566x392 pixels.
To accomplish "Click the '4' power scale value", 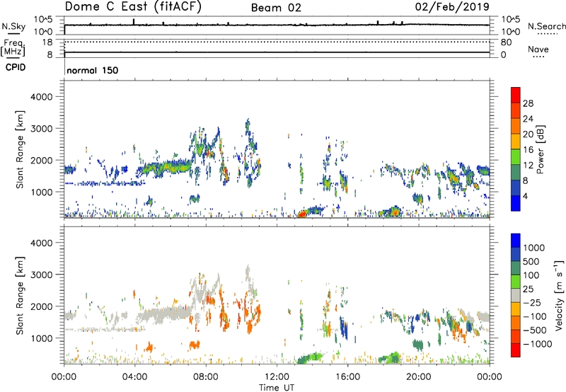I will pos(525,196).
